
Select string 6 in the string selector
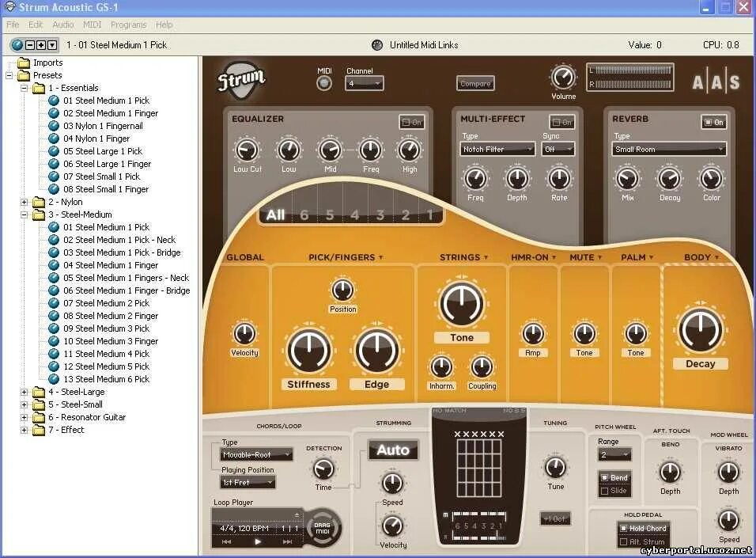click(304, 214)
